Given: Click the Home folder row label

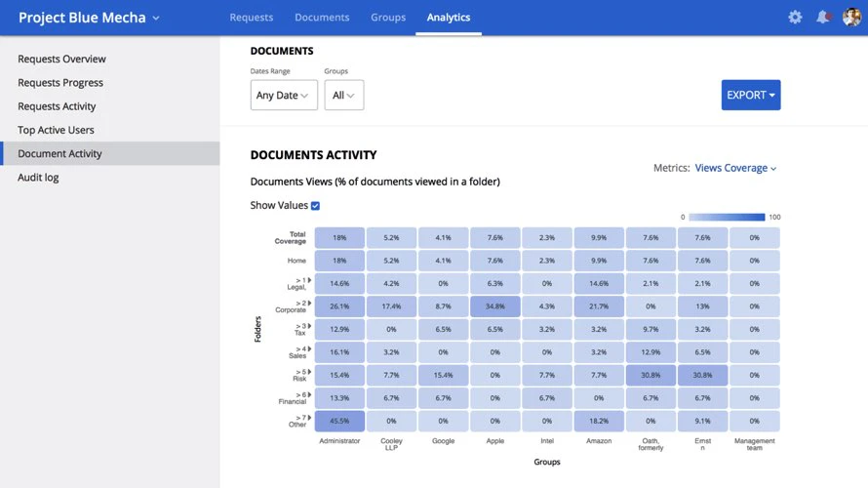Looking at the screenshot, I should (x=296, y=261).
